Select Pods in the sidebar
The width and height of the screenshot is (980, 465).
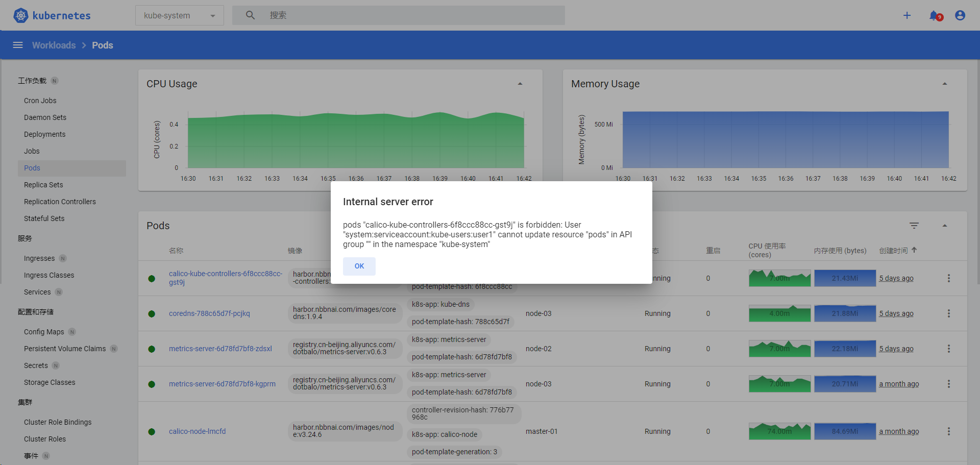[x=72, y=168]
